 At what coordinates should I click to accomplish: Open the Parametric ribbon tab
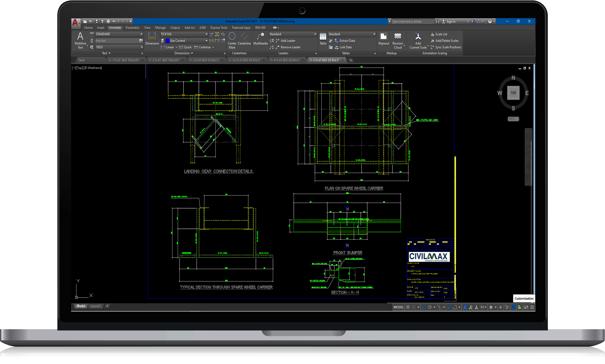point(132,28)
